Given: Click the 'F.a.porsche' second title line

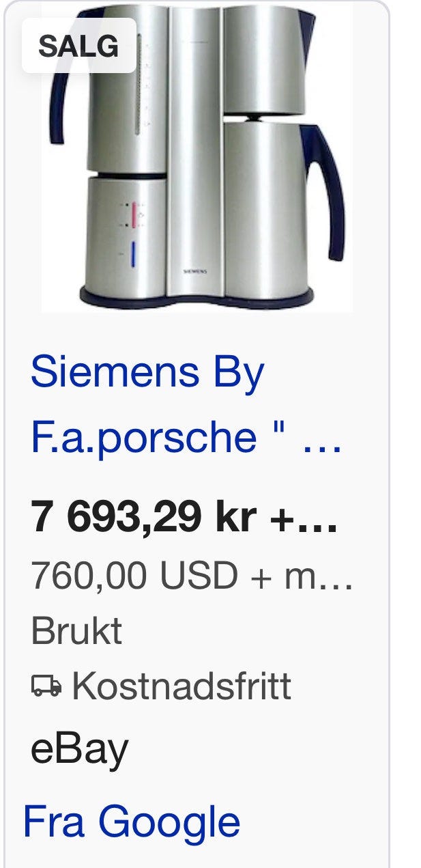Looking at the screenshot, I should tap(143, 437).
